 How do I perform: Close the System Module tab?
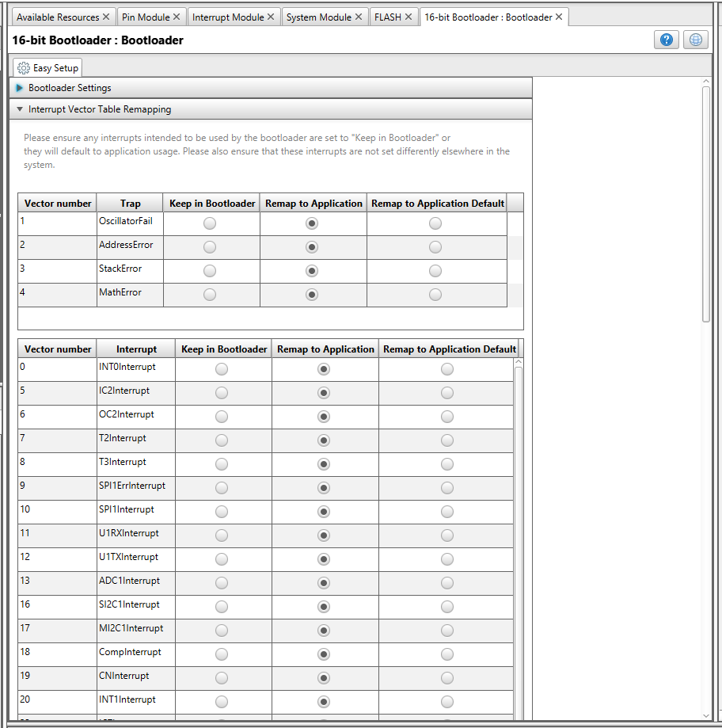click(x=359, y=17)
